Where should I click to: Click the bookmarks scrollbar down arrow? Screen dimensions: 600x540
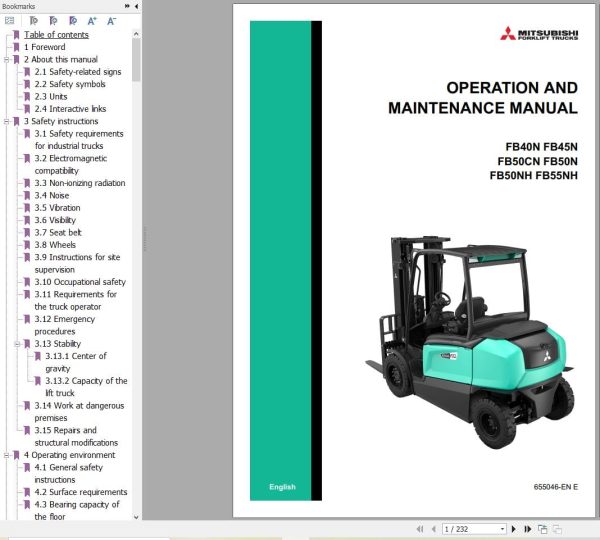[x=136, y=517]
